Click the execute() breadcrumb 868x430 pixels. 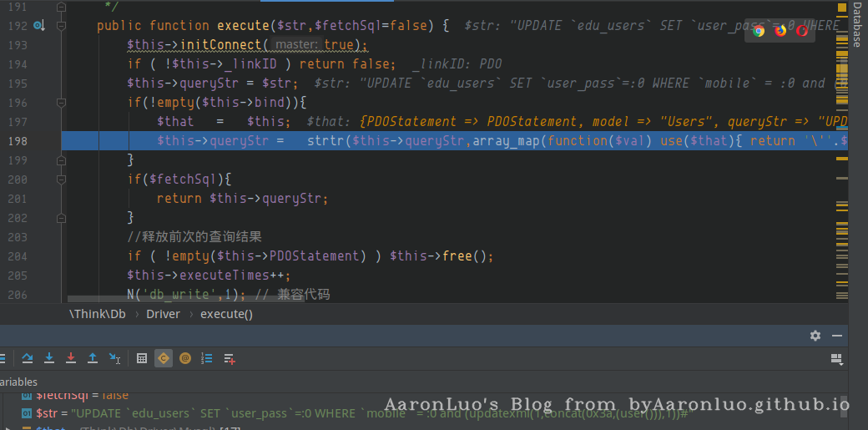[x=226, y=314]
